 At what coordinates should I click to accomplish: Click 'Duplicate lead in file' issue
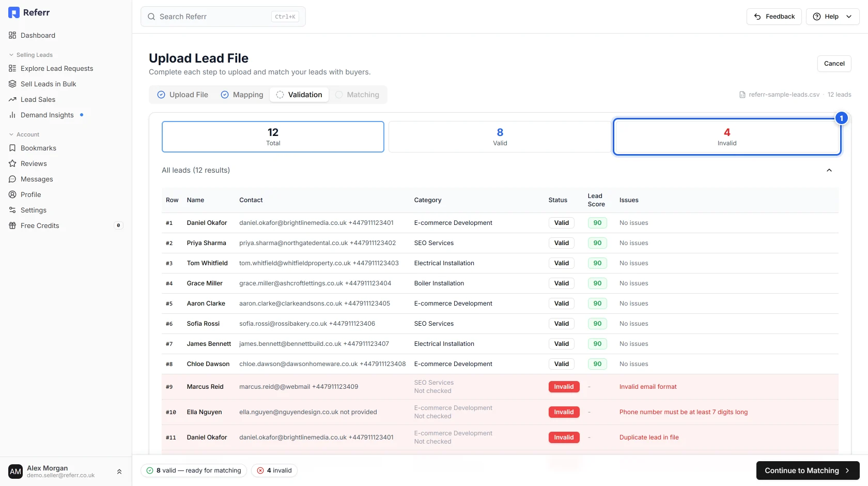click(649, 437)
